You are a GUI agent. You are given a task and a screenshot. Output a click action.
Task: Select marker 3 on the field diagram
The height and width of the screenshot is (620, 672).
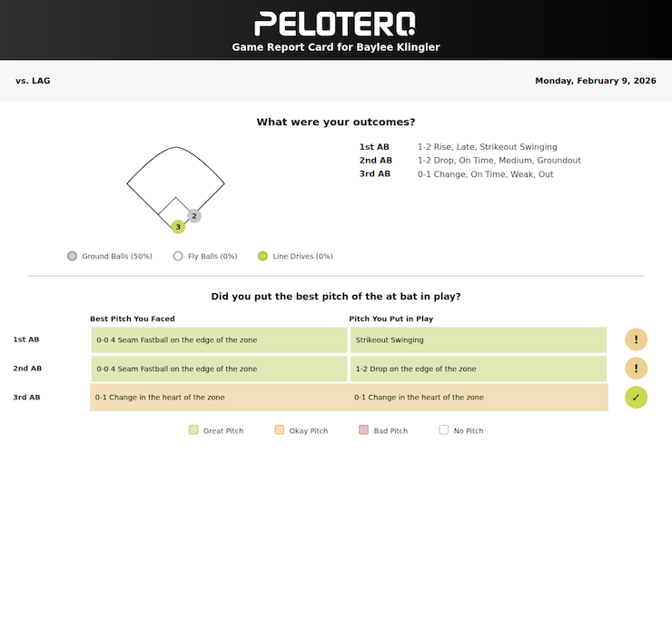click(178, 227)
